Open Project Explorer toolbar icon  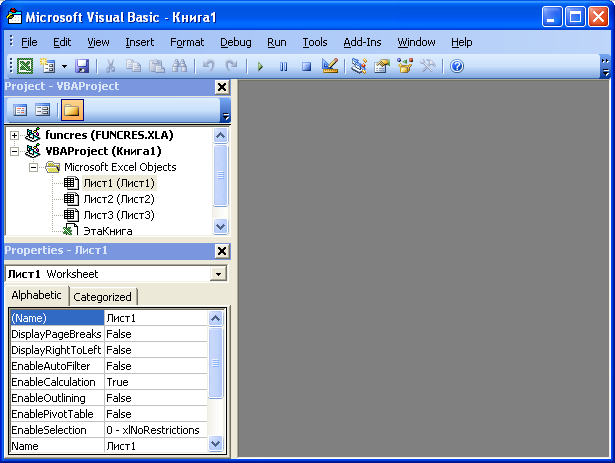[358, 66]
